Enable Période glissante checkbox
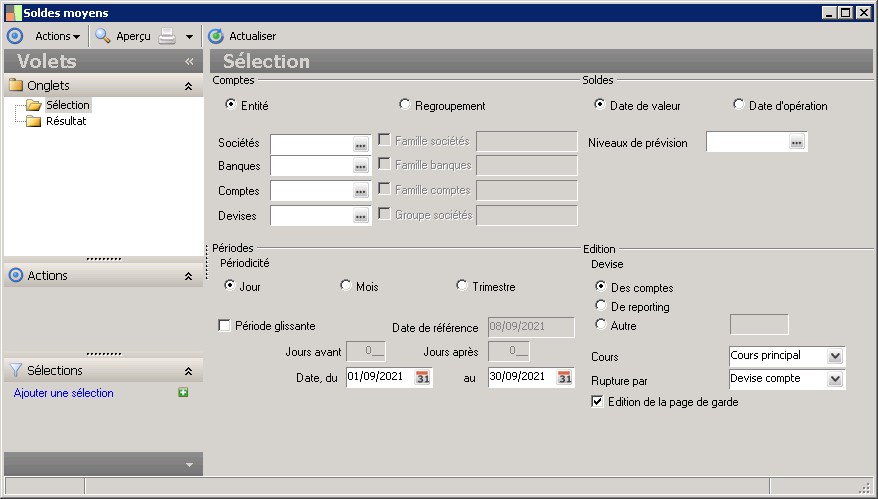The height and width of the screenshot is (499, 878). click(x=224, y=325)
